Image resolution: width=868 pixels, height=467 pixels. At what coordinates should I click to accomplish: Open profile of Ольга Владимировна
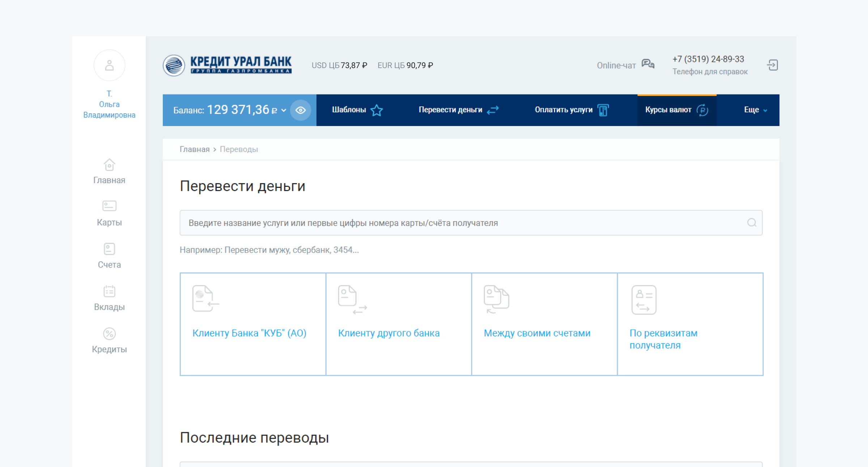tap(109, 104)
